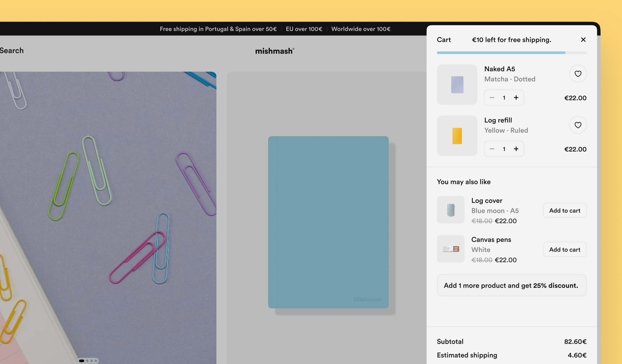Click the blue notebook product image

pyautogui.click(x=328, y=222)
